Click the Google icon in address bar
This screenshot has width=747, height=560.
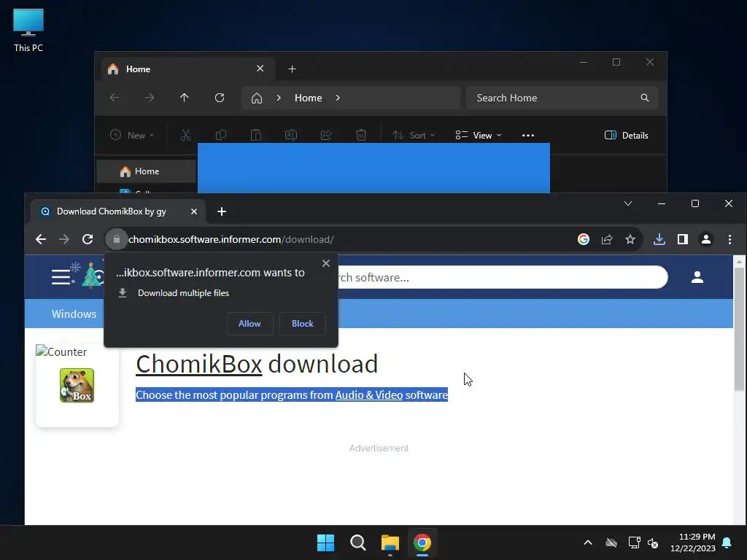[584, 239]
